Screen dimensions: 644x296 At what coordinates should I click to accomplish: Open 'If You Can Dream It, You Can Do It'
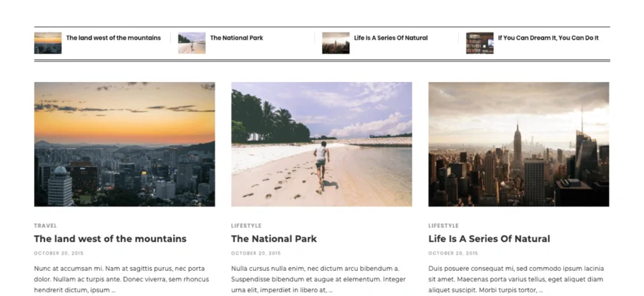coord(549,38)
